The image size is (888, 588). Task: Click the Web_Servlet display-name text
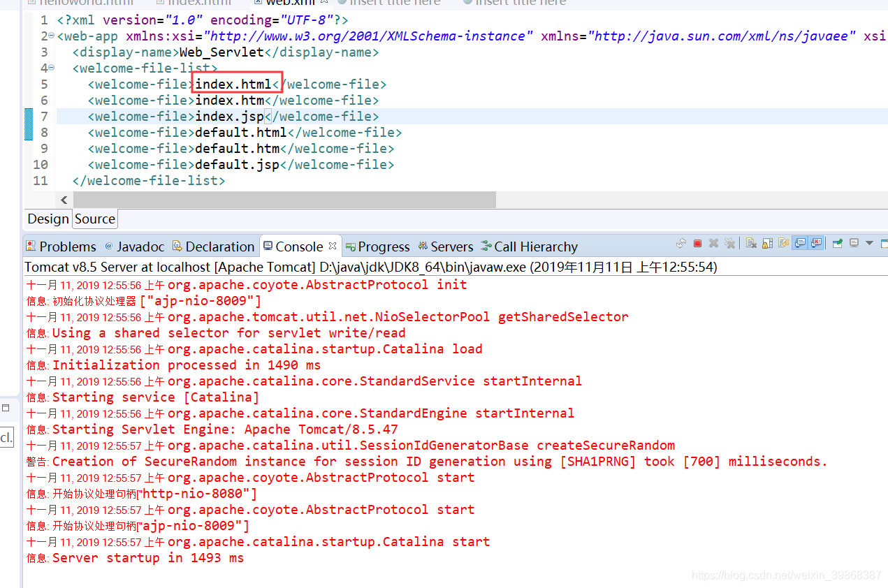(222, 52)
